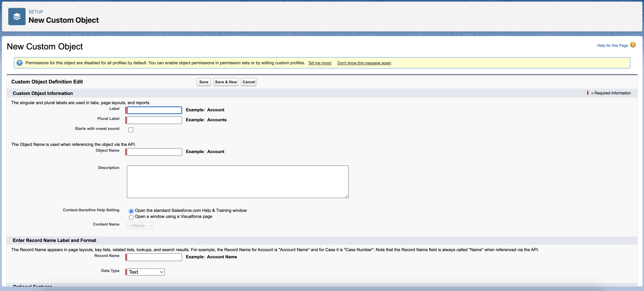Tick the Starts with vowel sound checkbox
Screen dimensions: 644x291
131,130
